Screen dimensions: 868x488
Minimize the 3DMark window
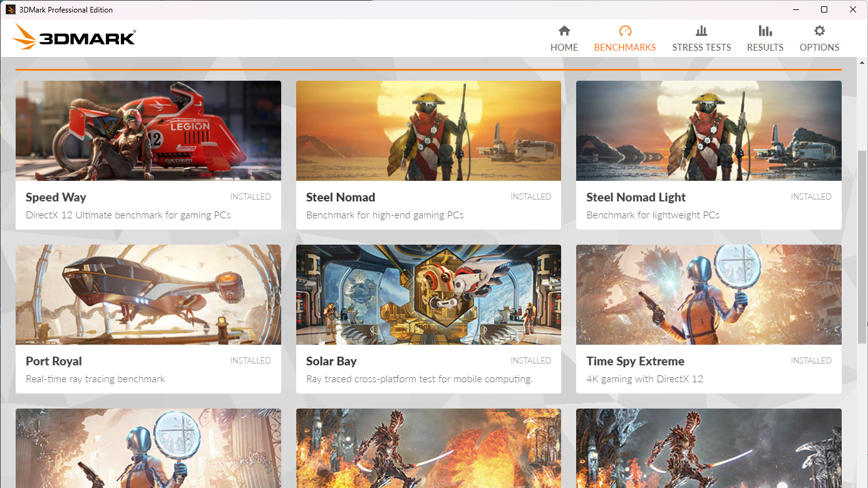point(795,9)
